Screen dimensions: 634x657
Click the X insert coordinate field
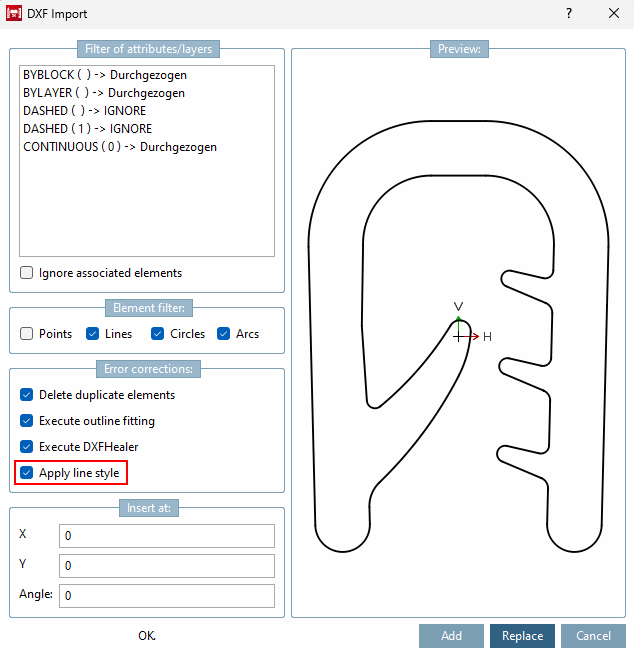pyautogui.click(x=167, y=535)
